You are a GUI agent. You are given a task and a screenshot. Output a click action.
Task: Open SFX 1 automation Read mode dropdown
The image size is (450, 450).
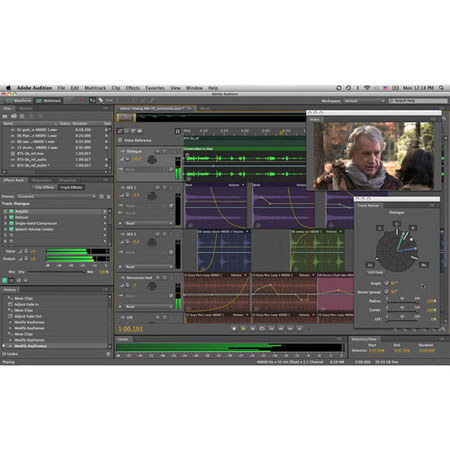(x=148, y=223)
